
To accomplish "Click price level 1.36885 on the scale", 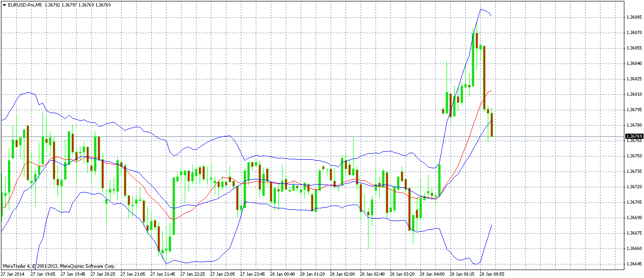I will point(634,17).
